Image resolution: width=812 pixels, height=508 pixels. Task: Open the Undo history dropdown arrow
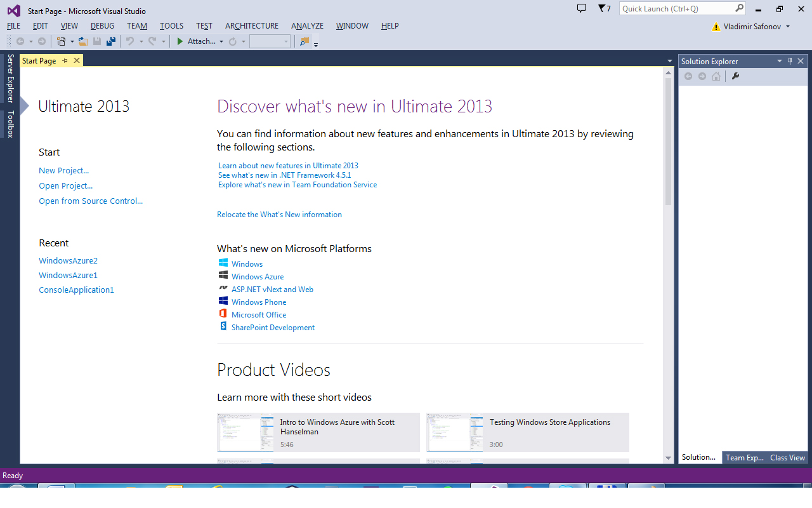click(x=141, y=42)
